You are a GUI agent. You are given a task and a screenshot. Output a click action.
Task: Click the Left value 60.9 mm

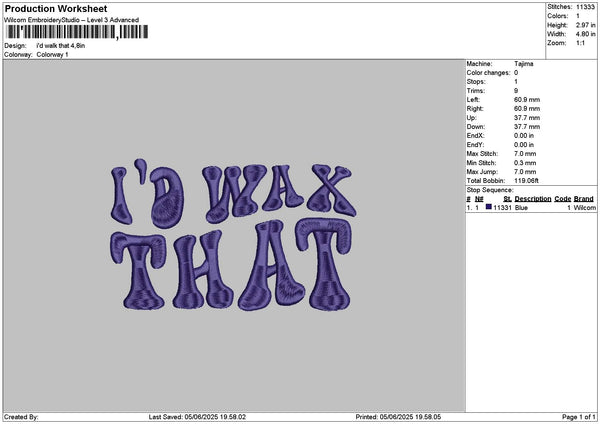point(527,99)
